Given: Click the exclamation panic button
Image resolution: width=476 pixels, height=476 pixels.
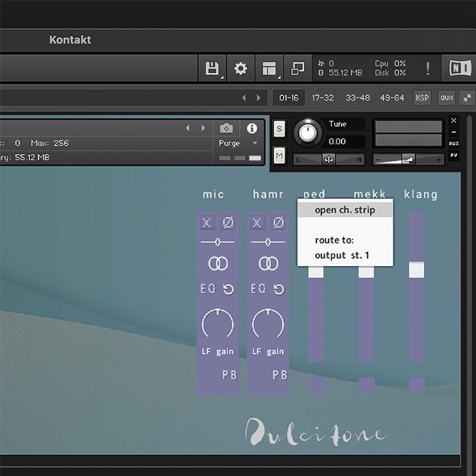Looking at the screenshot, I should click(x=428, y=69).
